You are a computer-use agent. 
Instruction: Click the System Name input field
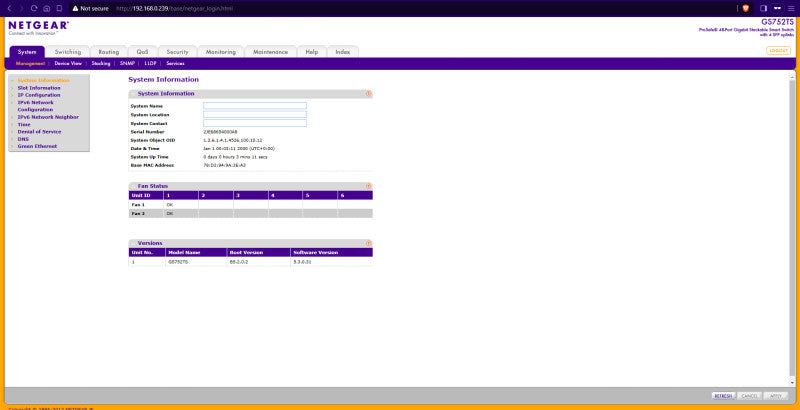point(255,106)
